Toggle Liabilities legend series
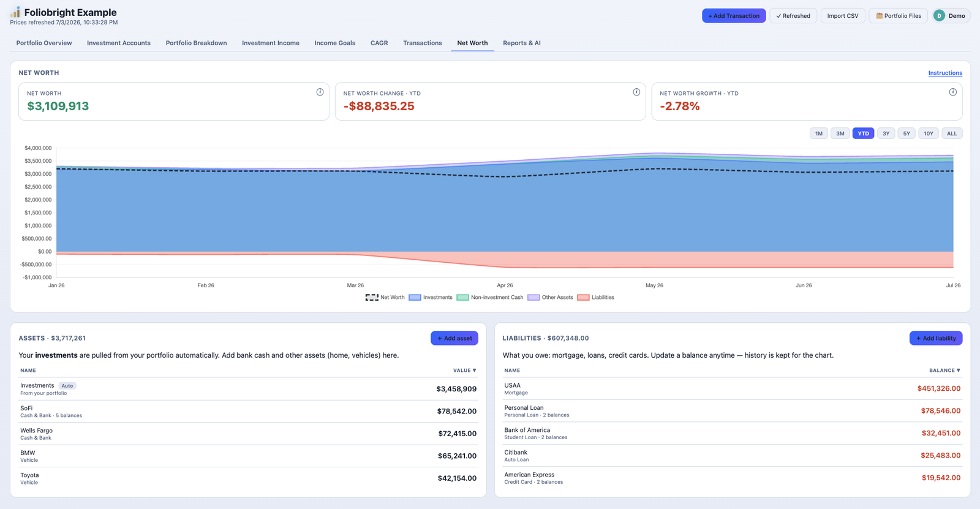The image size is (980, 509). [596, 298]
